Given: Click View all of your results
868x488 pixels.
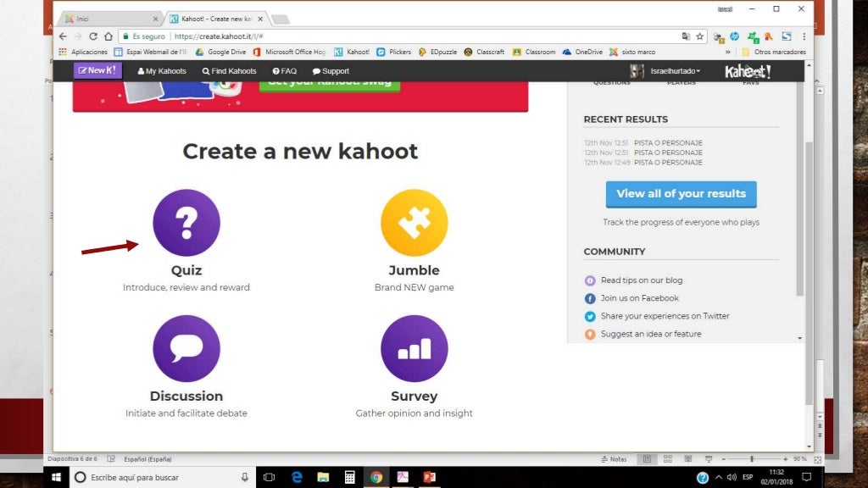Looking at the screenshot, I should click(x=681, y=194).
